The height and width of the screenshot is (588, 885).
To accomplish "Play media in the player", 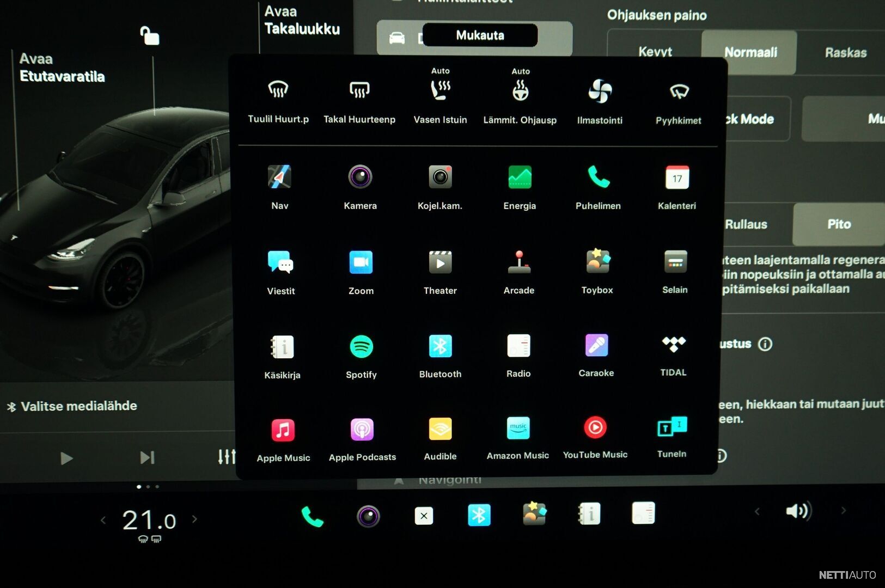I will [66, 458].
